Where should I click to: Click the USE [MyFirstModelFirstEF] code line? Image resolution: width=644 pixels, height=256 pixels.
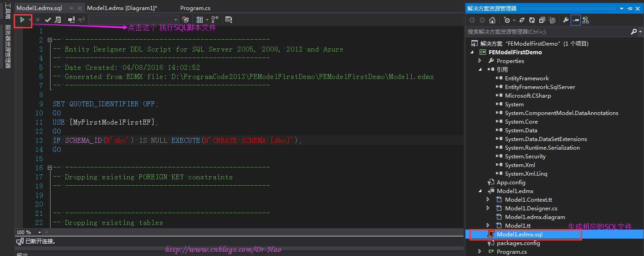point(105,122)
